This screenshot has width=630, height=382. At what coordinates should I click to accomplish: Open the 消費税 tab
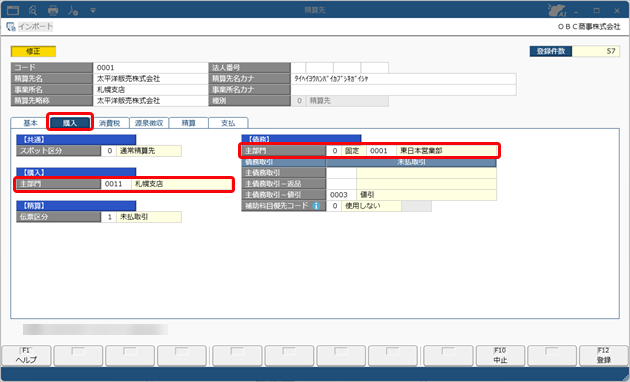point(109,123)
